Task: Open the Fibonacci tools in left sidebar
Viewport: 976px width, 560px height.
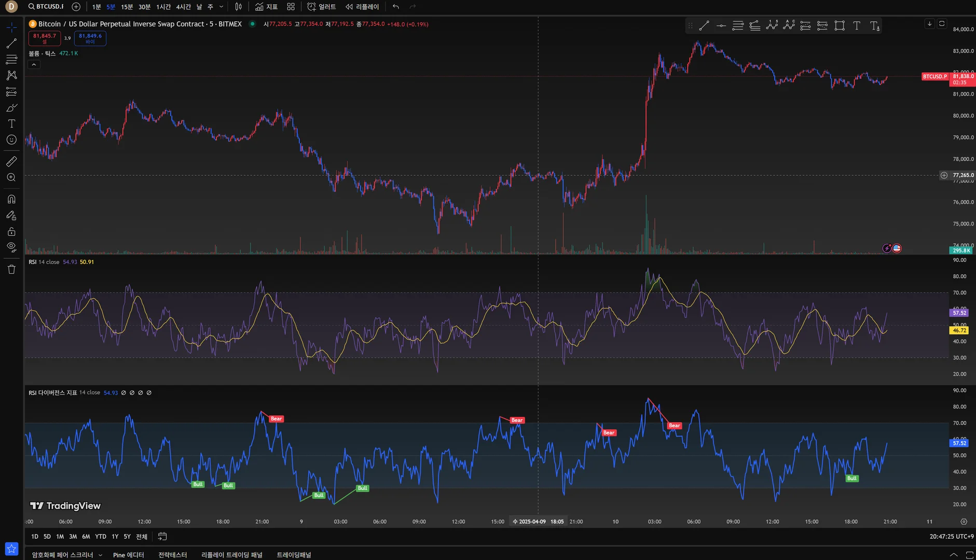Action: [11, 59]
